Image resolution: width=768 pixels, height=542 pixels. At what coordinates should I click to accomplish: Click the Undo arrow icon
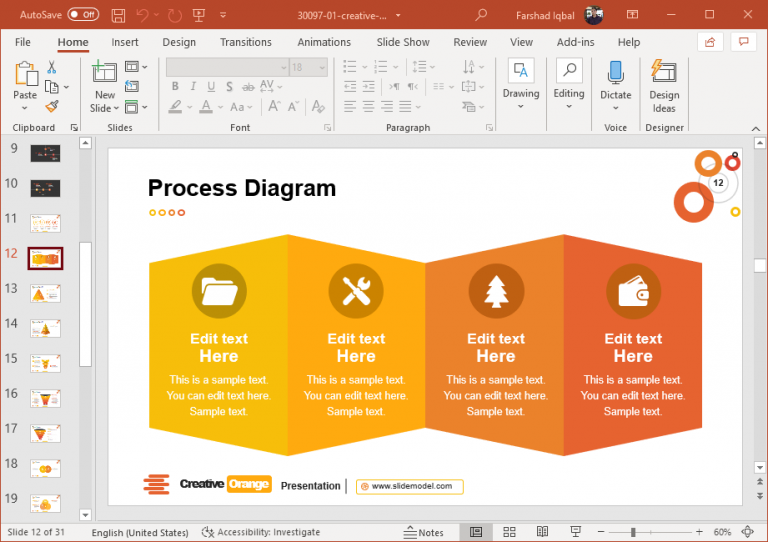click(x=143, y=15)
